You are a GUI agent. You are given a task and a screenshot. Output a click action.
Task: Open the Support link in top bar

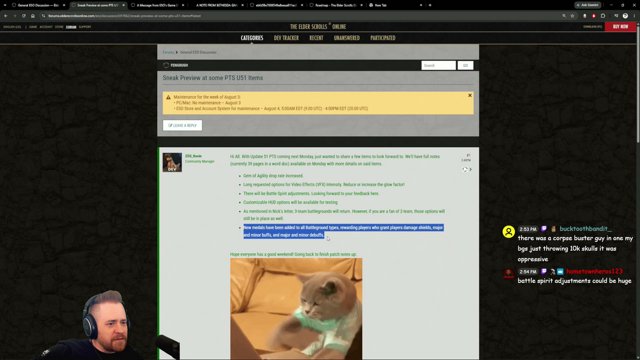point(85,27)
